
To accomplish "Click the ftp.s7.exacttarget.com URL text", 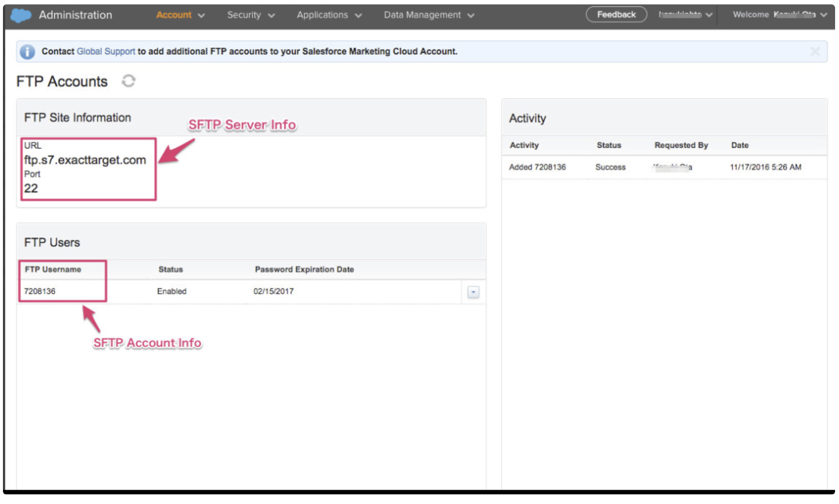I will pyautogui.click(x=85, y=160).
